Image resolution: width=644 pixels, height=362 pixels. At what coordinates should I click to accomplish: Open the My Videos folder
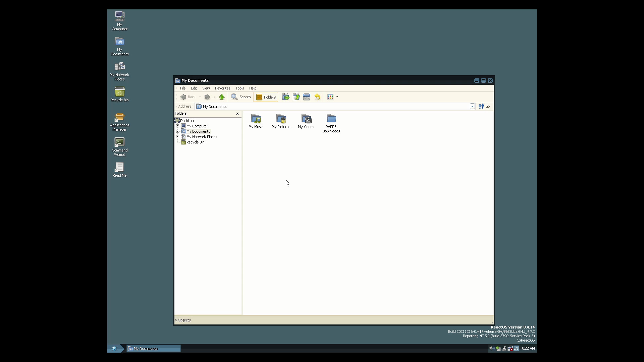[x=306, y=119]
